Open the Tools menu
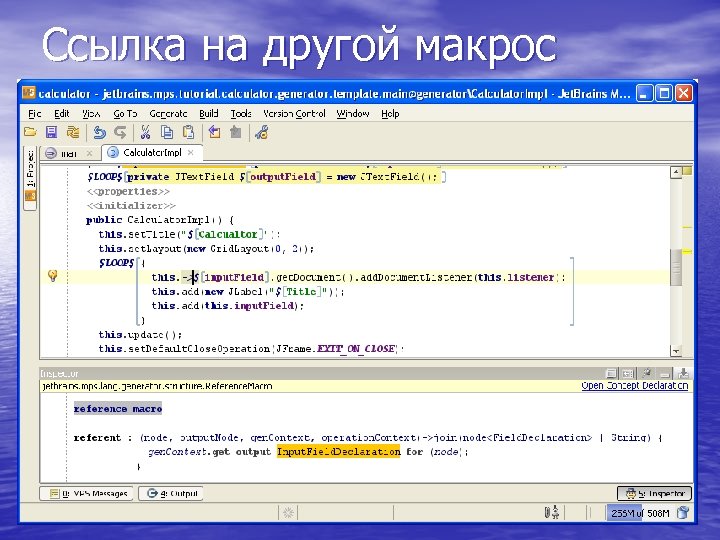 click(241, 113)
